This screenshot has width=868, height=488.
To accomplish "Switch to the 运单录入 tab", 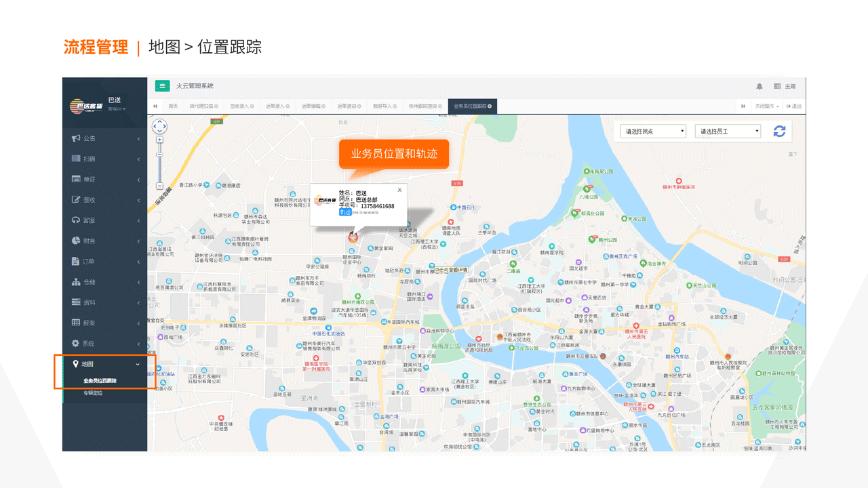I will click(278, 106).
